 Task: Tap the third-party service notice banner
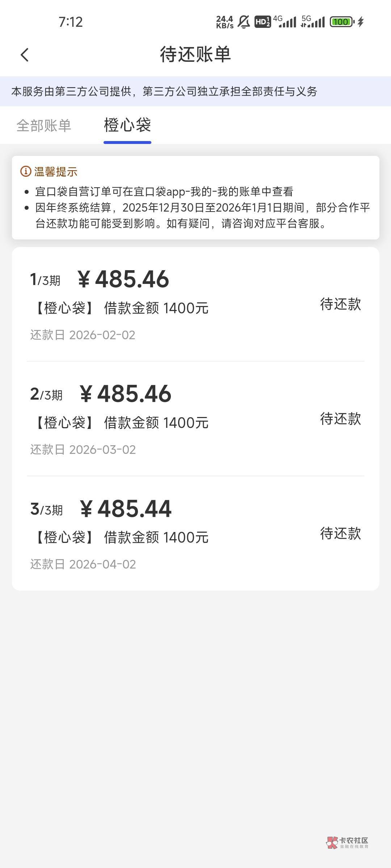(164, 92)
